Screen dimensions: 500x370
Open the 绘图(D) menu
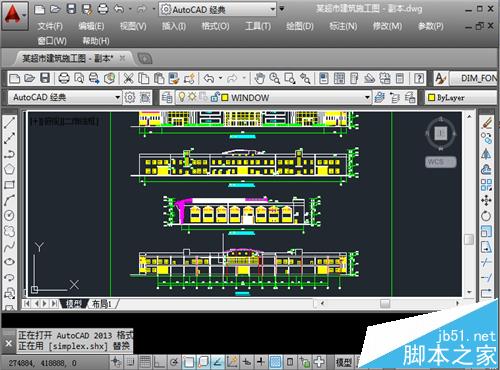click(299, 26)
